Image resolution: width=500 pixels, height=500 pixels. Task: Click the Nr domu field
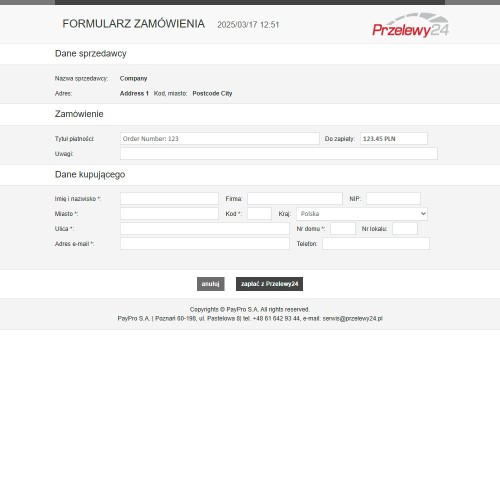pos(343,229)
